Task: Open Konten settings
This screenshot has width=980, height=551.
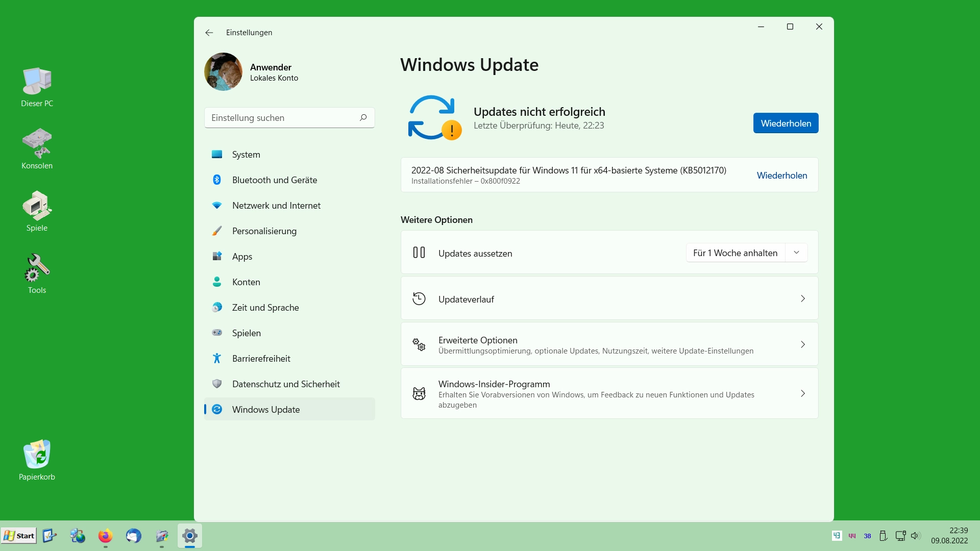Action: tap(289, 282)
